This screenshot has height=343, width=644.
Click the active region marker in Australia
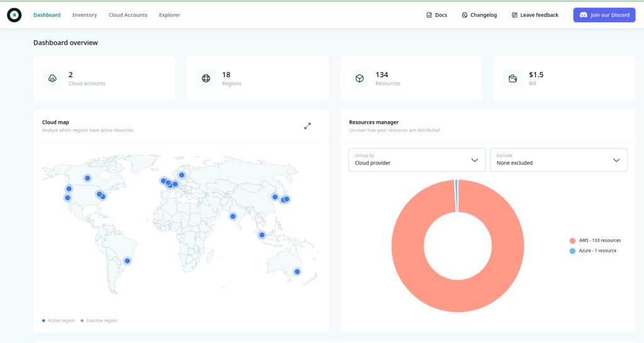point(297,272)
